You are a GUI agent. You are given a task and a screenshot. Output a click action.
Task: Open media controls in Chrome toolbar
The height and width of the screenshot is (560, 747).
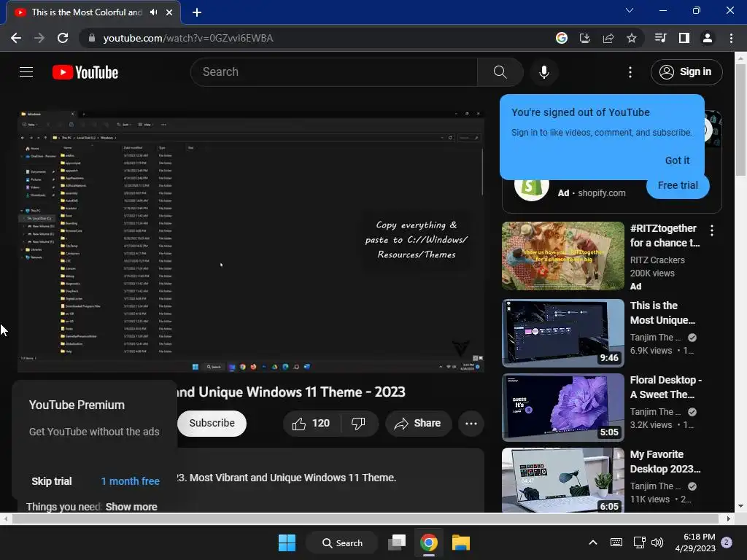pos(660,38)
